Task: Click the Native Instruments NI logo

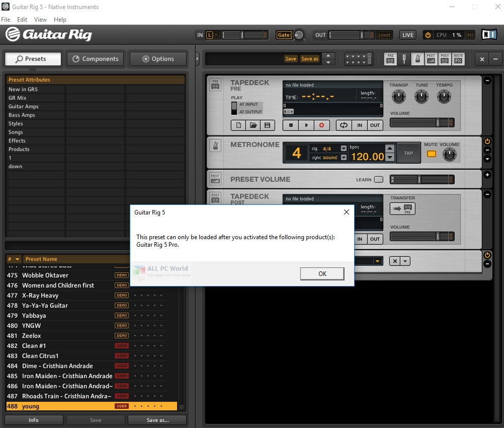Action: pos(489,35)
